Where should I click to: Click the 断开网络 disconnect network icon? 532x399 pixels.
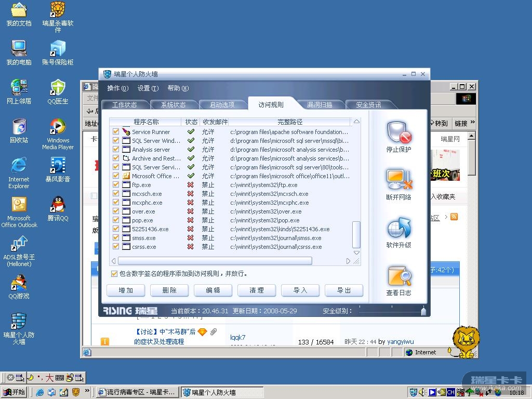[399, 179]
